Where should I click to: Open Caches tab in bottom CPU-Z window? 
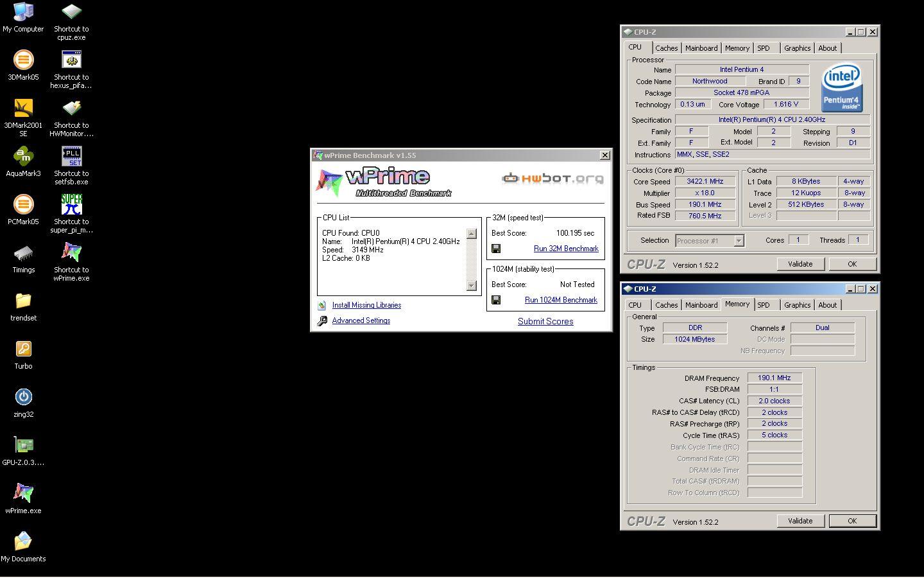point(666,305)
